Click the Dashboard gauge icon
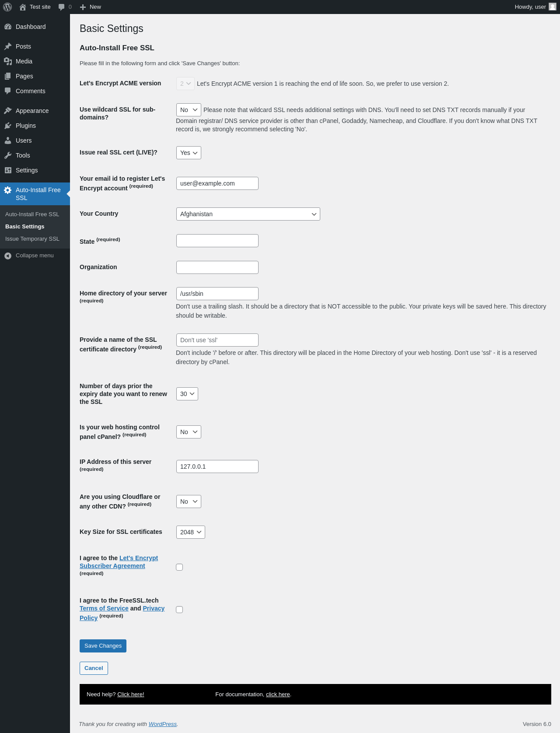The width and height of the screenshot is (560, 733). click(8, 27)
